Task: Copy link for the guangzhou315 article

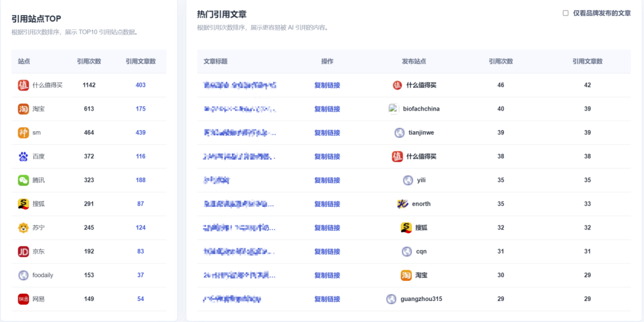Action: tap(327, 299)
